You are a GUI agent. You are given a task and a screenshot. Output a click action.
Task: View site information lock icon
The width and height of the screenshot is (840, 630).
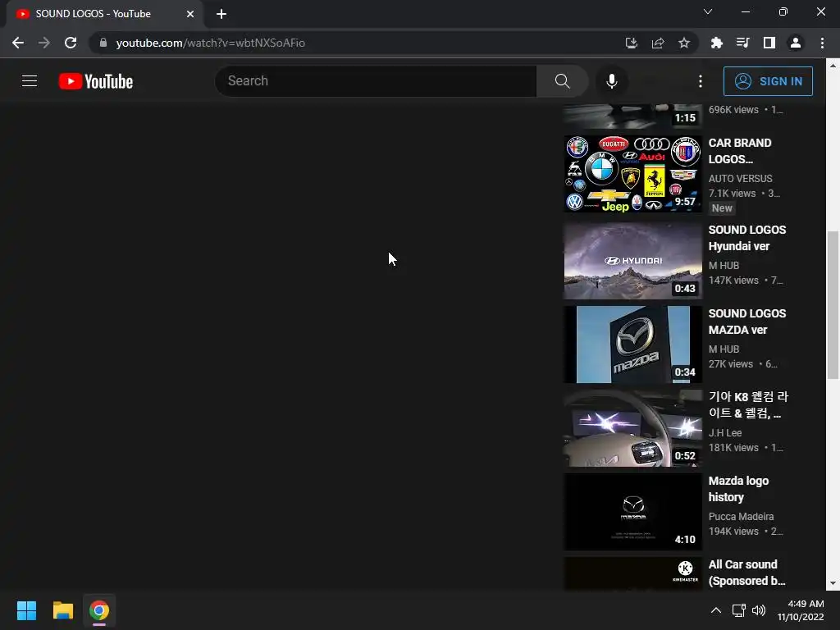coord(103,43)
